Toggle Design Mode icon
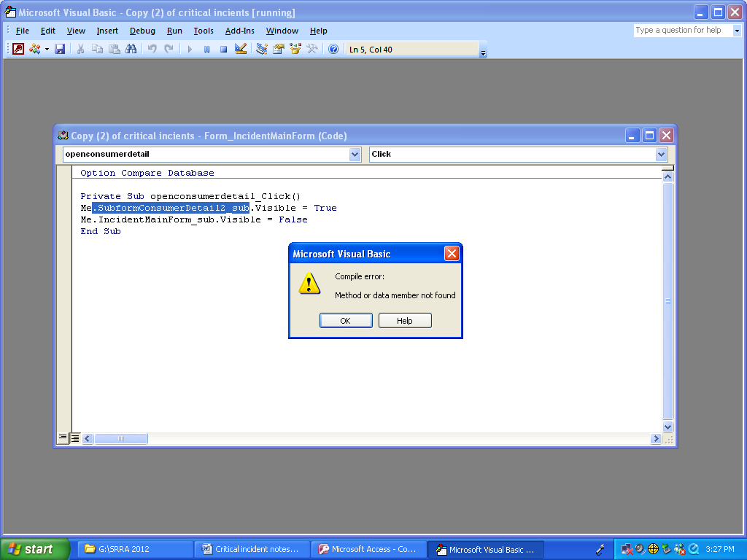The width and height of the screenshot is (747, 560). (x=241, y=49)
